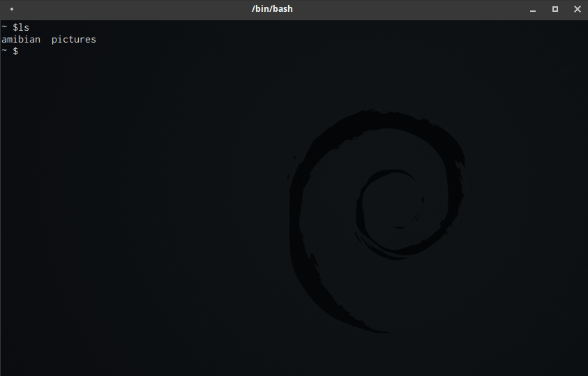Click the /bin/bash window title
This screenshot has height=376, width=588.
[x=272, y=9]
